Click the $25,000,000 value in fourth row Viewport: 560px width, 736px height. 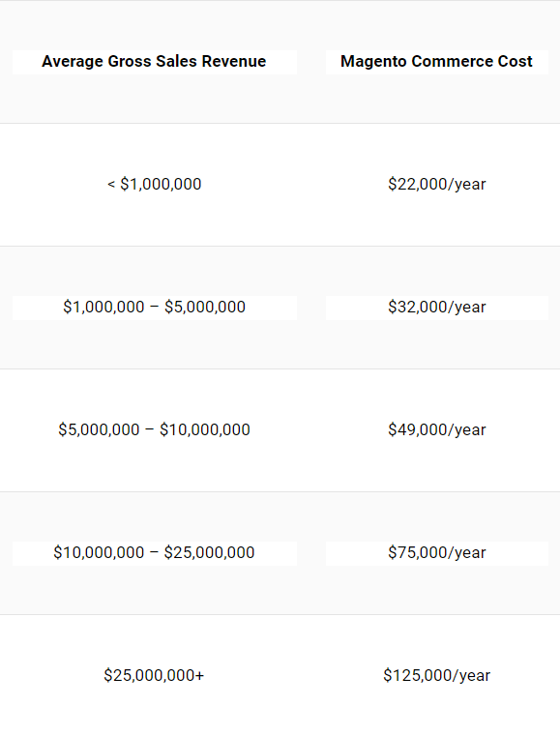pyautogui.click(x=209, y=552)
